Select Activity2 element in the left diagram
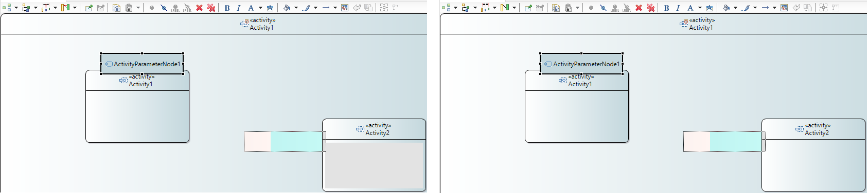 click(374, 155)
